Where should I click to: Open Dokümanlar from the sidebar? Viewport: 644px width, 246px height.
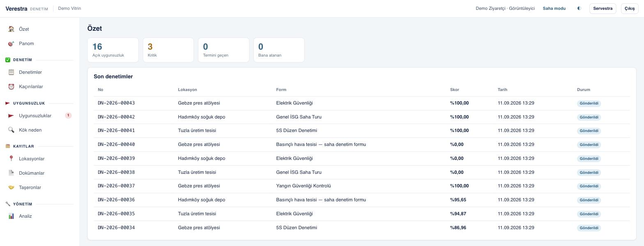[39, 173]
